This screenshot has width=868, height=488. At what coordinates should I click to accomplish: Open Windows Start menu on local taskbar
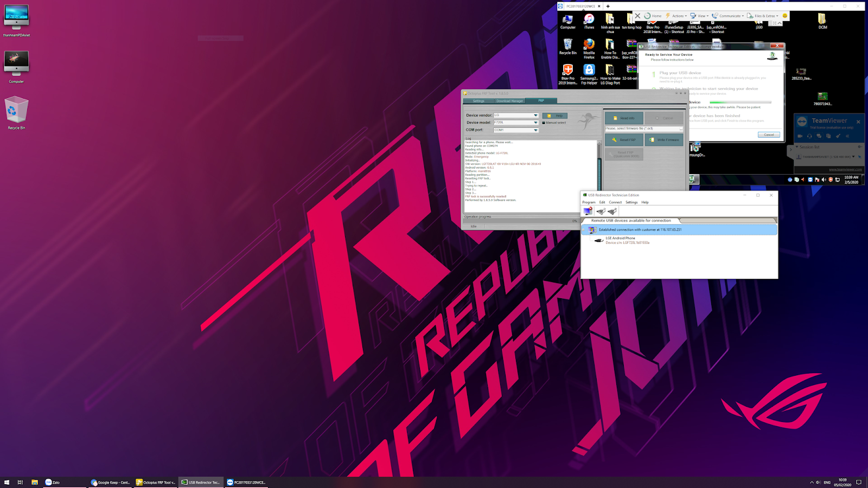pos(7,482)
